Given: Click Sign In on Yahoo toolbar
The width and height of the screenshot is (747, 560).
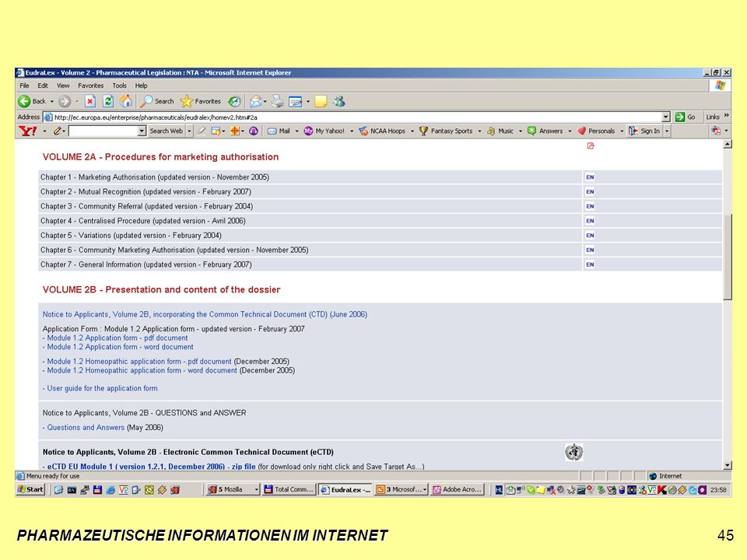Looking at the screenshot, I should 644,131.
